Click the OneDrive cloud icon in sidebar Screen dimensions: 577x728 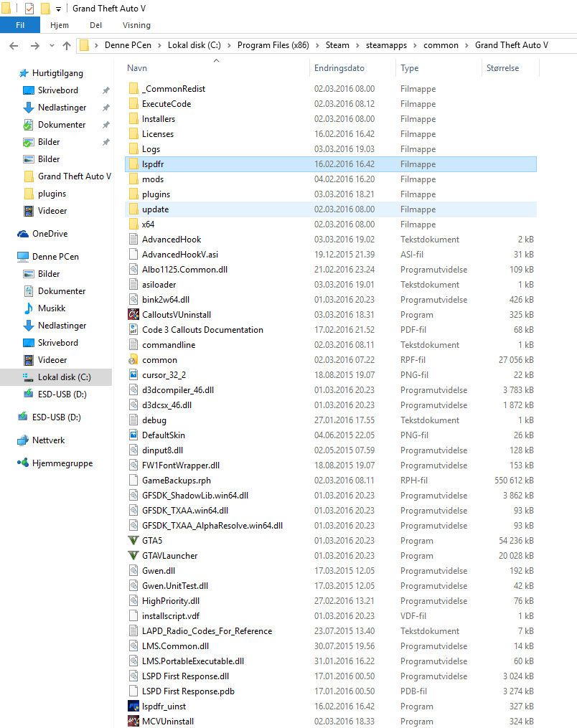point(23,234)
